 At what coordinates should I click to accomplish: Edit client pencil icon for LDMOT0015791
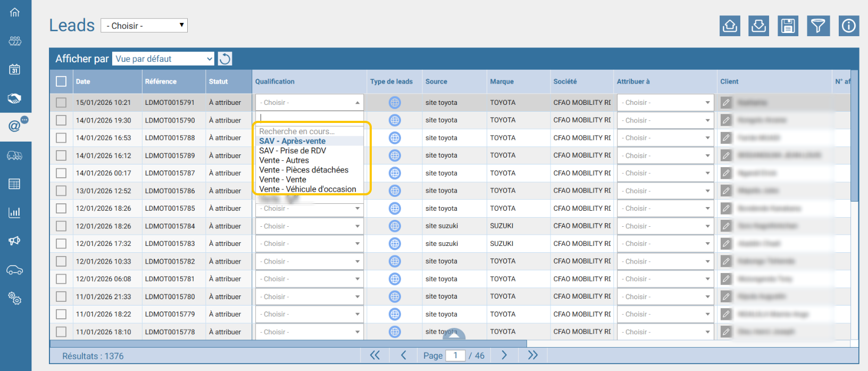[x=726, y=103]
